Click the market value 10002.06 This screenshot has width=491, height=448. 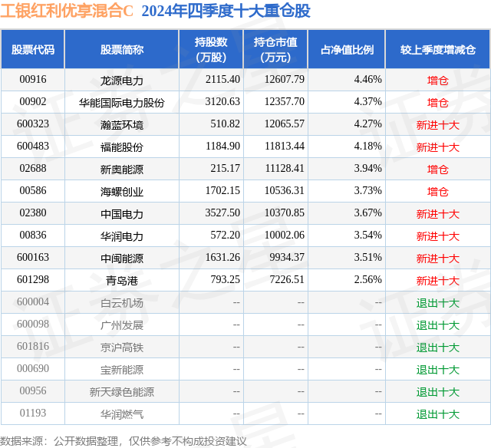[285, 235]
